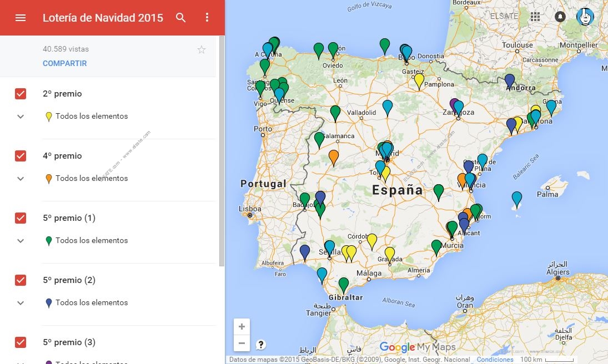Screen dimensions: 608x364
Task: Click the 40.589 vistas view count
Action: (66, 49)
